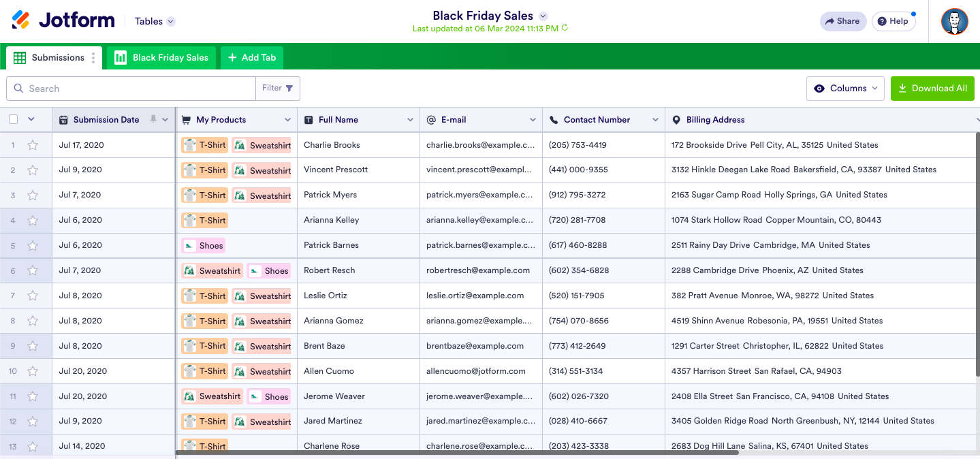
Task: Open the Submissions tab options menu
Action: (x=93, y=58)
